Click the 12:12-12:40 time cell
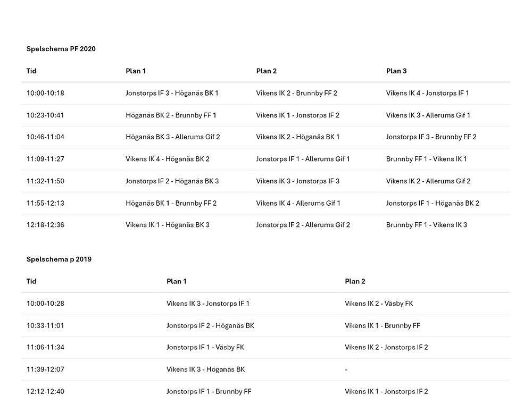This screenshot has height=412, width=532. coord(45,392)
